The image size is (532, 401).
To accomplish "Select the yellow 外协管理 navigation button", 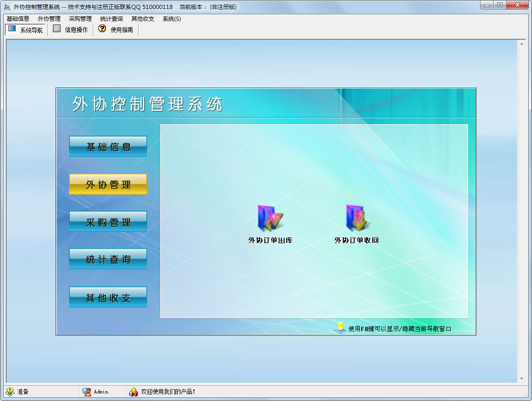I will pyautogui.click(x=108, y=184).
